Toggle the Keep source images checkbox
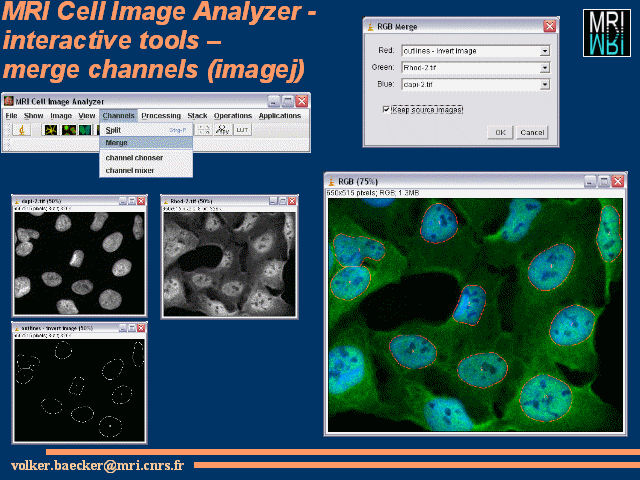This screenshot has height=480, width=640. tap(386, 109)
